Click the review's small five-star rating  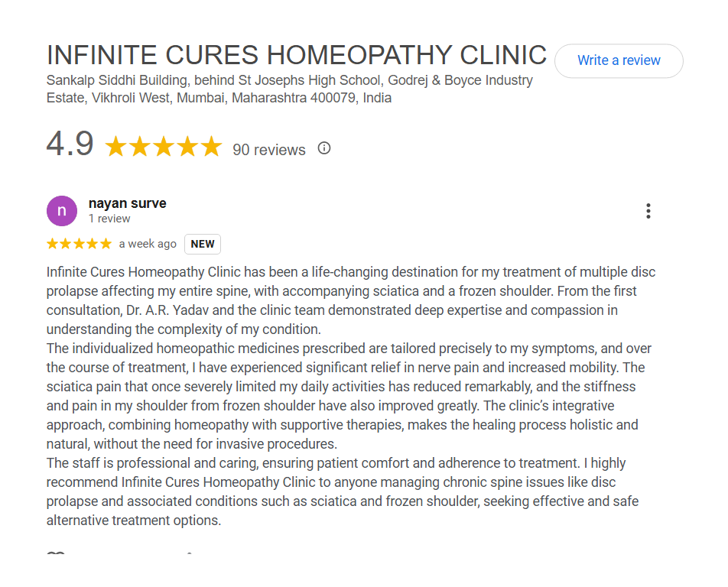pyautogui.click(x=79, y=244)
